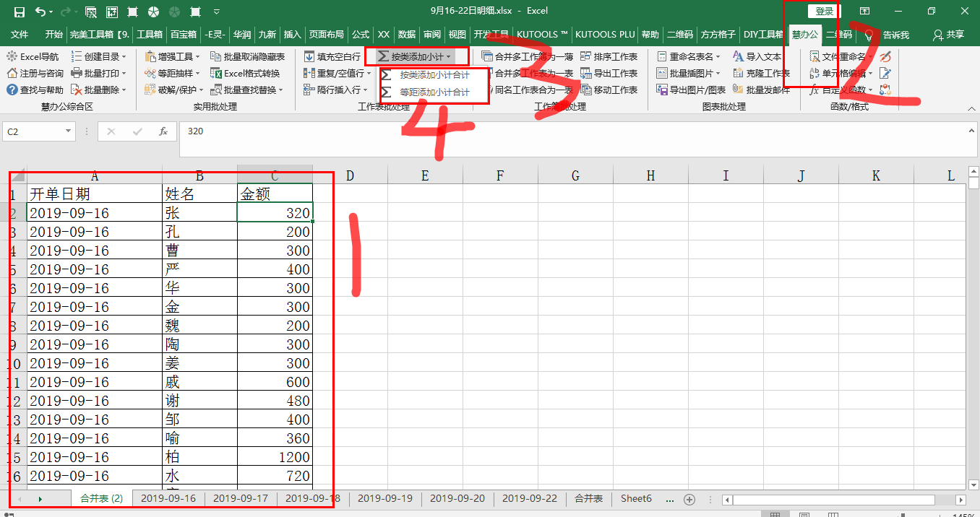Click 导出图片/图表 export button
The width and height of the screenshot is (980, 517).
pos(691,90)
